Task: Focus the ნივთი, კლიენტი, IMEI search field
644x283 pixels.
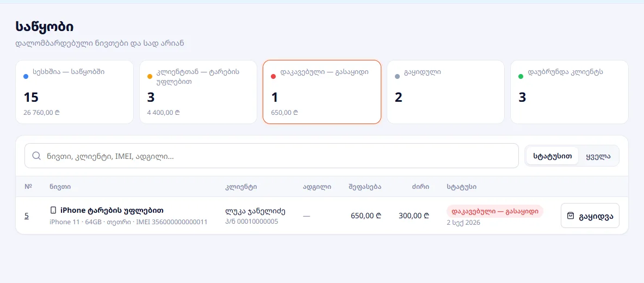Action: 271,156
